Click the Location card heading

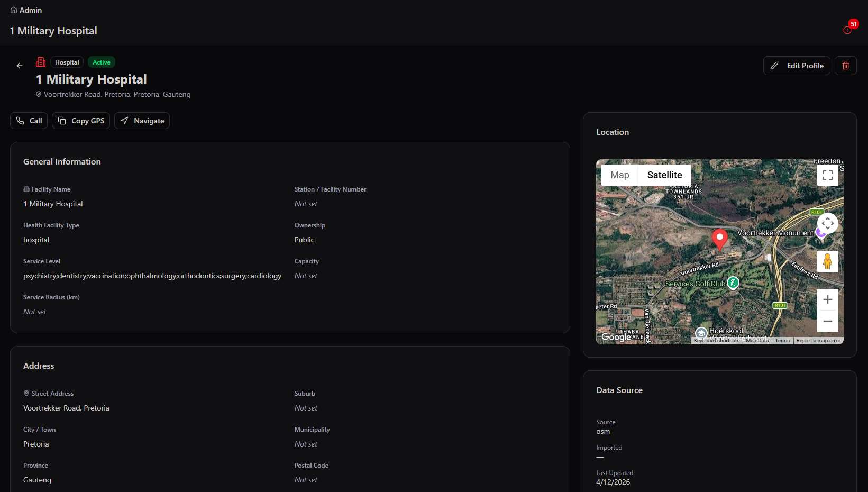(613, 132)
